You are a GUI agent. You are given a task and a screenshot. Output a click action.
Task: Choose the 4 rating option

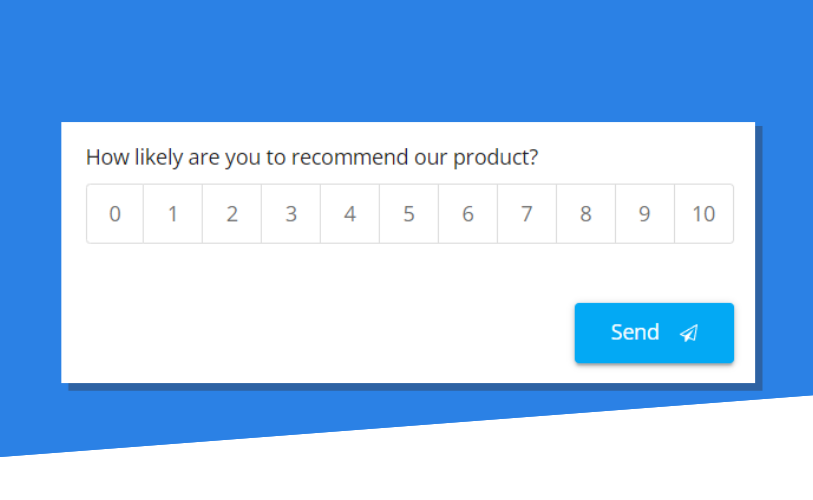pyautogui.click(x=350, y=214)
